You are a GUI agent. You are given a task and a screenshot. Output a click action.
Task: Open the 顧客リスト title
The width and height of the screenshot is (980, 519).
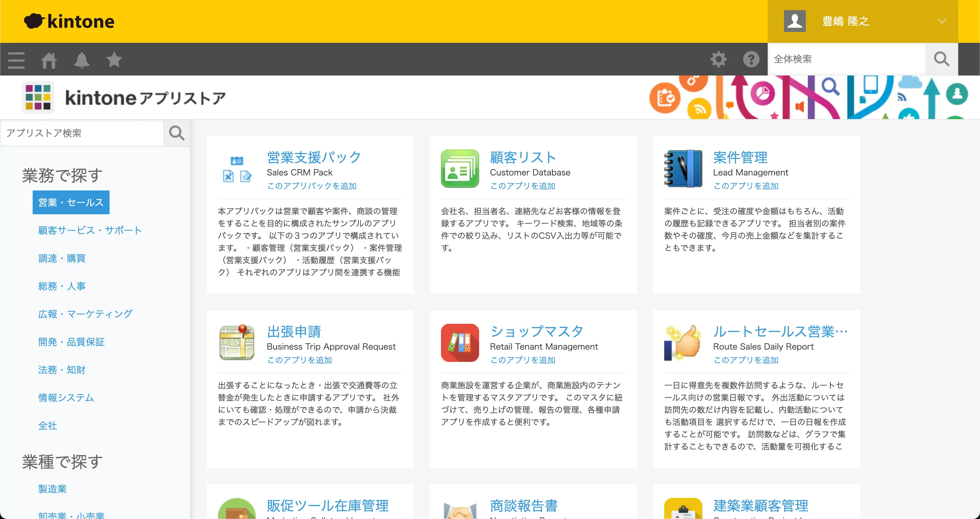click(523, 157)
